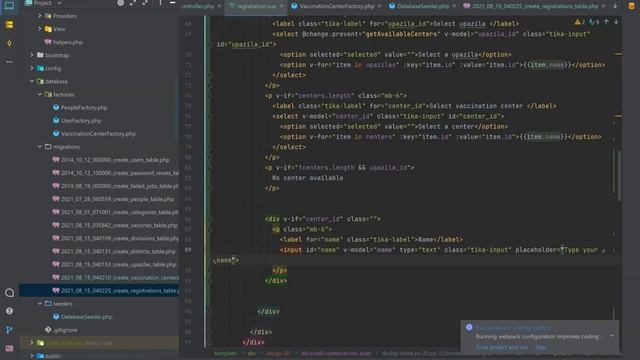This screenshot has height=360, width=640.
Task: Open the Database tool window on right stripe
Action: coord(631,6)
